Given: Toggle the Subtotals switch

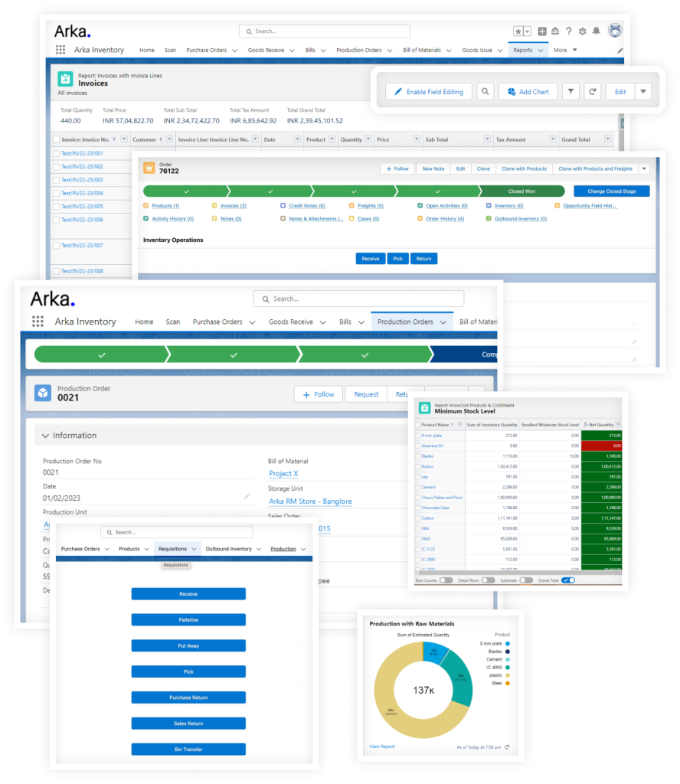Looking at the screenshot, I should click(x=526, y=580).
